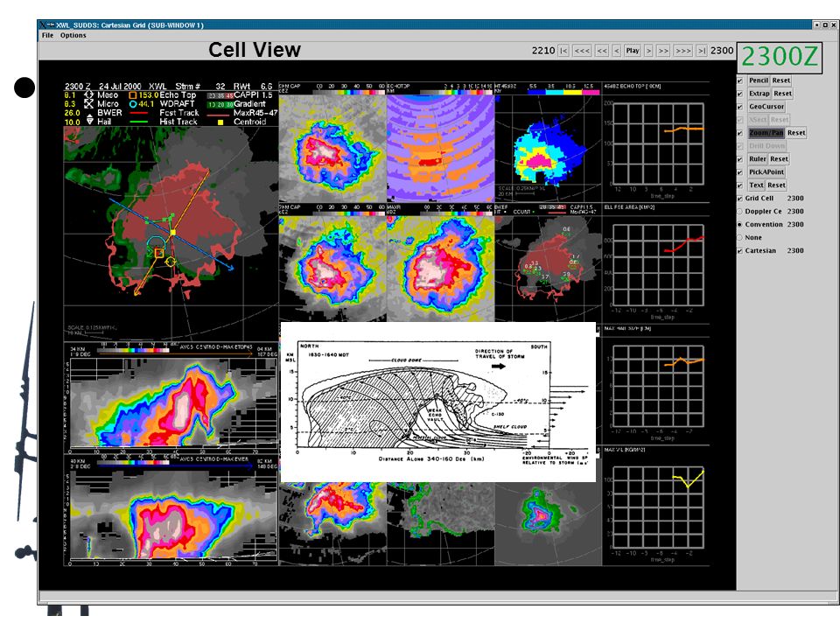Activate the GeoCursor tool button

(x=766, y=107)
